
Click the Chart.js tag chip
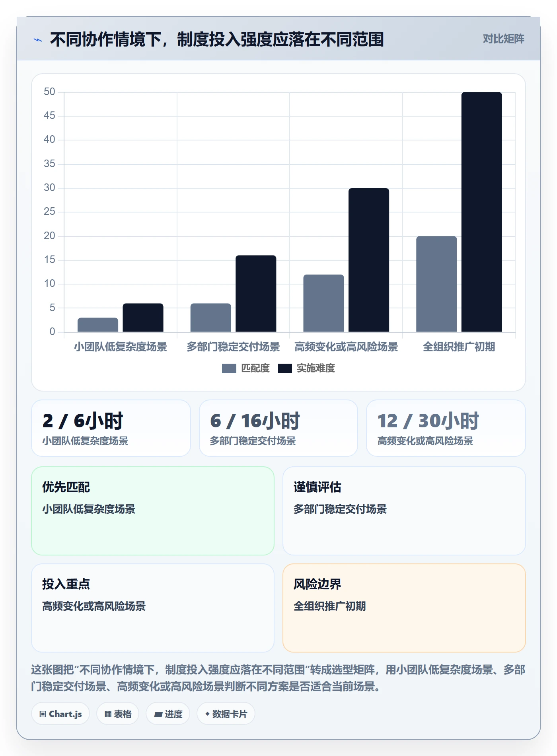(60, 714)
